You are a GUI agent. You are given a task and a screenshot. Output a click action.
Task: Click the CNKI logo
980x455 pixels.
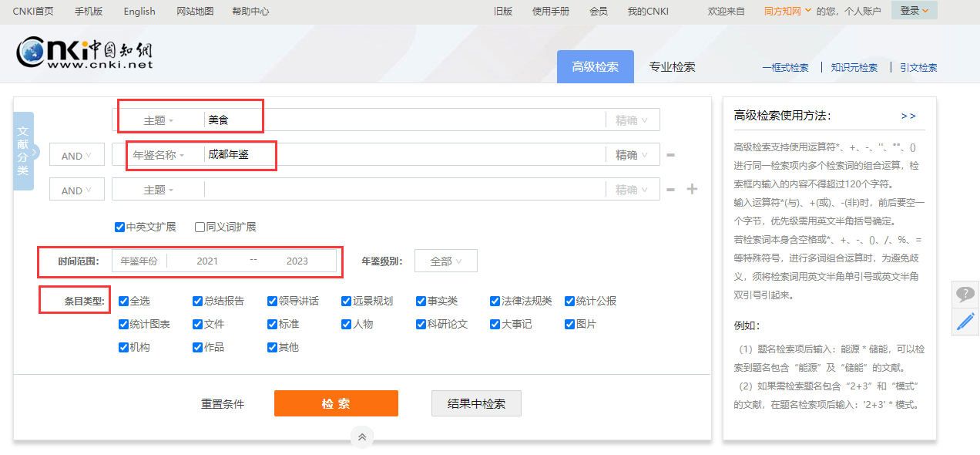(x=85, y=52)
